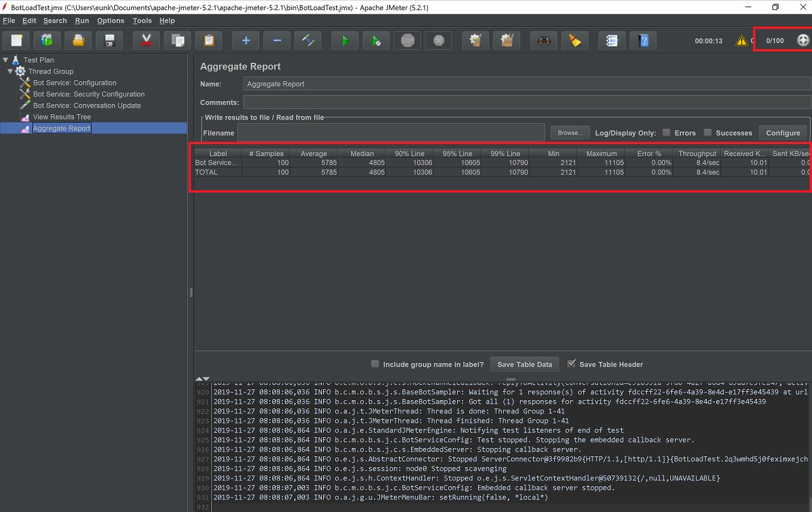Sort table by # Samples column header

[266, 153]
